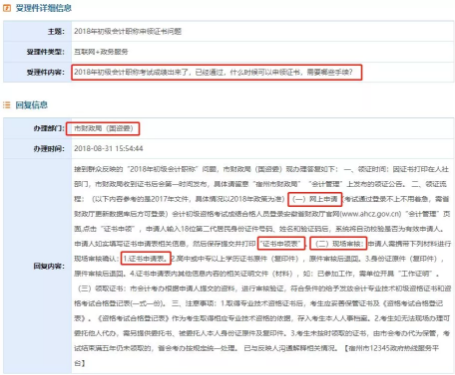Click the 办理时间 row label
Image resolution: width=455 pixels, height=375 pixels.
pos(49,148)
